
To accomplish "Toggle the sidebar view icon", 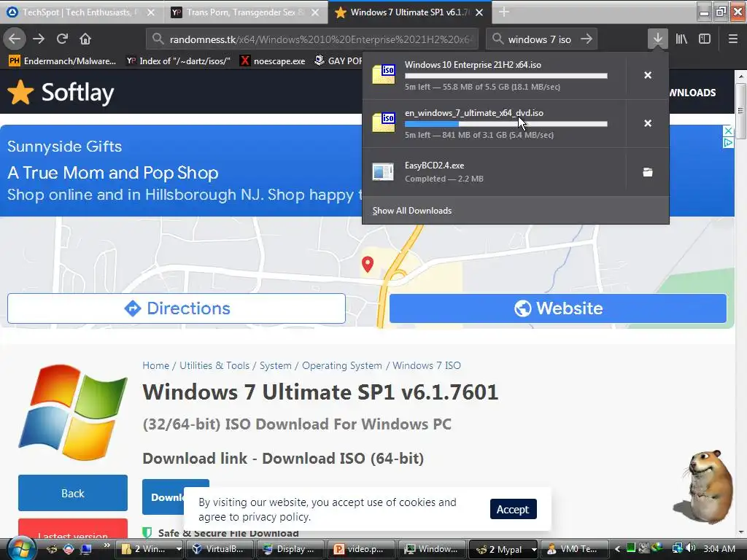I will tap(705, 39).
